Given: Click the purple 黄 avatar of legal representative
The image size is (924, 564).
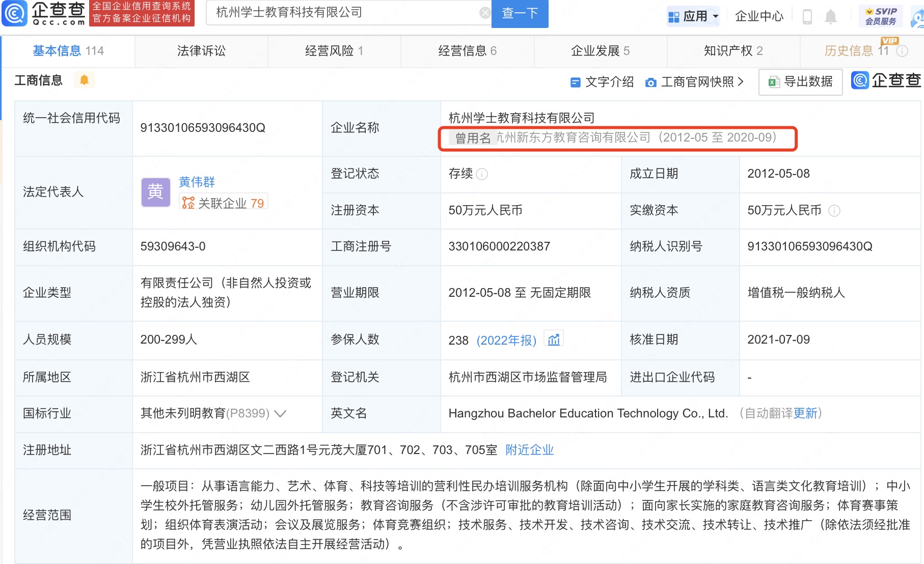Looking at the screenshot, I should (155, 192).
